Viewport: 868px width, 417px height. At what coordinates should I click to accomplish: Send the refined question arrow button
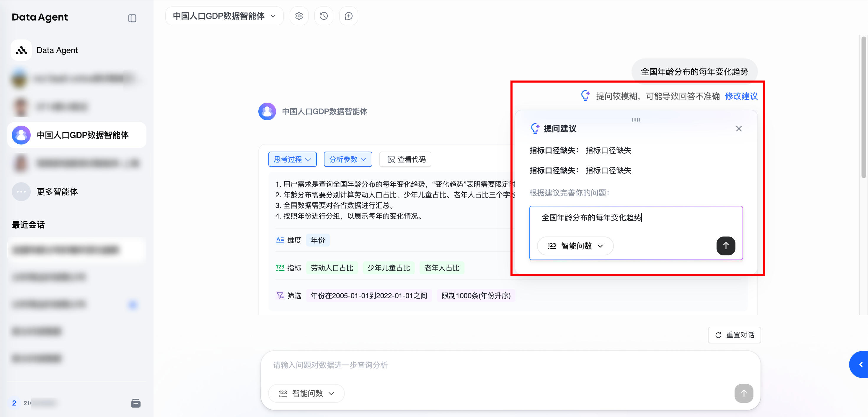click(x=725, y=246)
